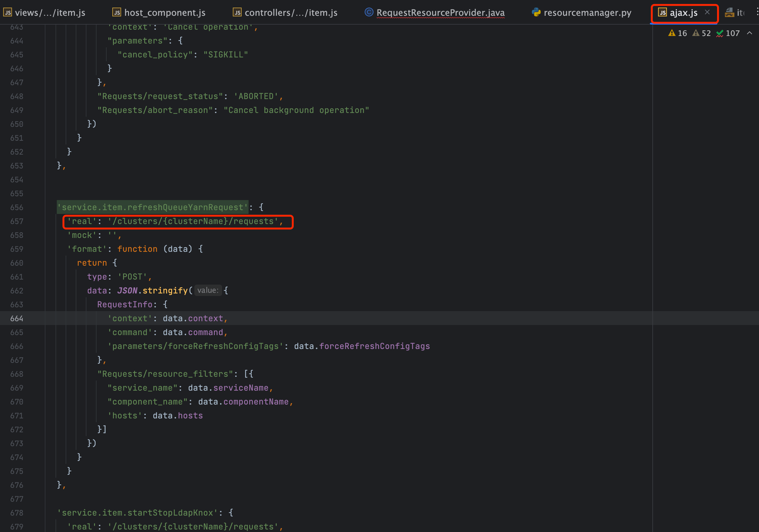Click data.command on line 665
The image size is (759, 532).
pos(193,332)
